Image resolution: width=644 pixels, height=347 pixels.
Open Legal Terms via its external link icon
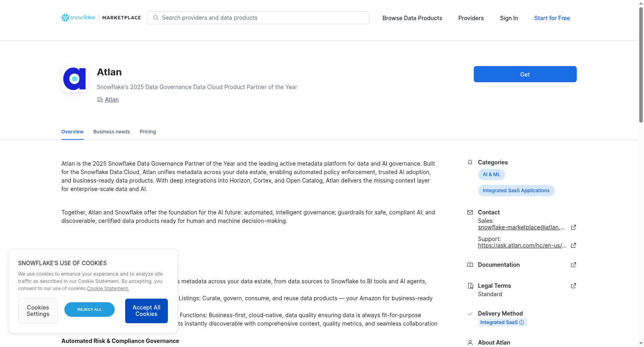(574, 286)
